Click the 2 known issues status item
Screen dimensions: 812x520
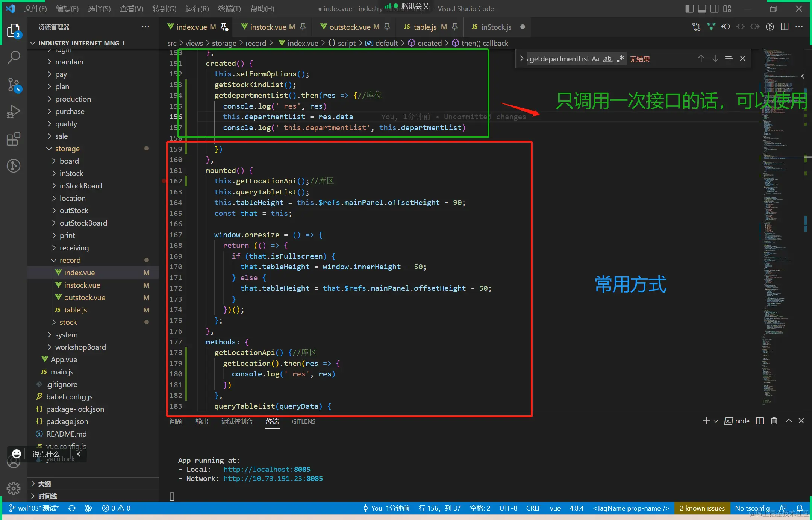(x=702, y=508)
